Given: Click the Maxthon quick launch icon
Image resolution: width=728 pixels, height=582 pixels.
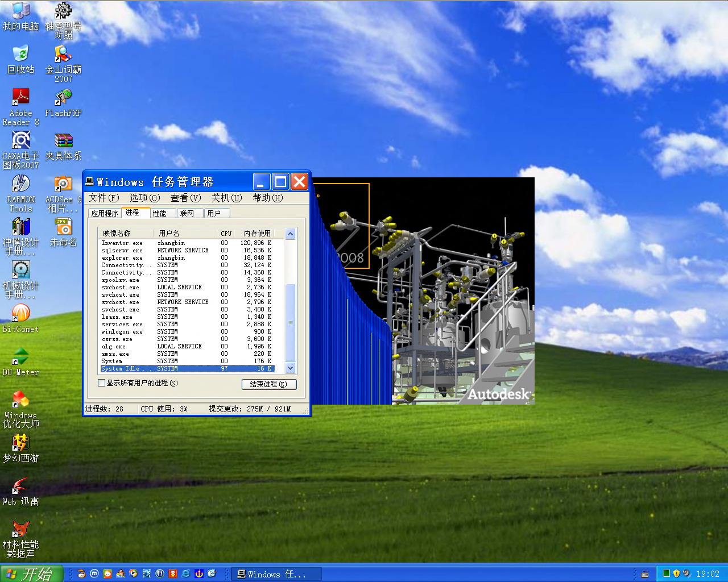Looking at the screenshot, I should pos(94,573).
